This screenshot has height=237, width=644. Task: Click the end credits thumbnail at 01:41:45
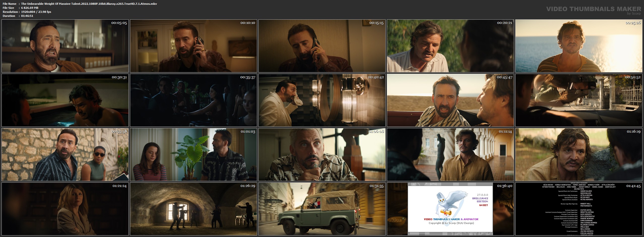[x=579, y=209]
